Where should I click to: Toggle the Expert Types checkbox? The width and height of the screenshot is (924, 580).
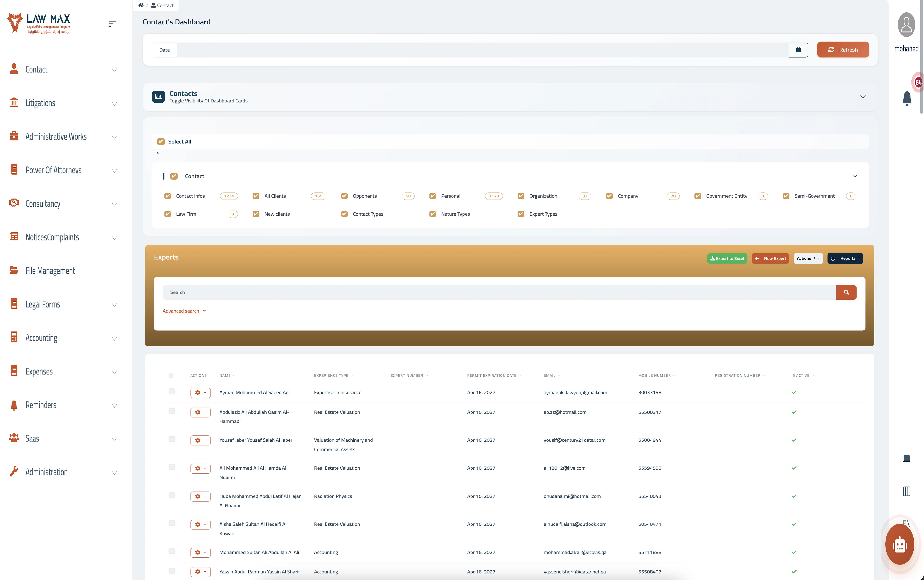tap(521, 214)
